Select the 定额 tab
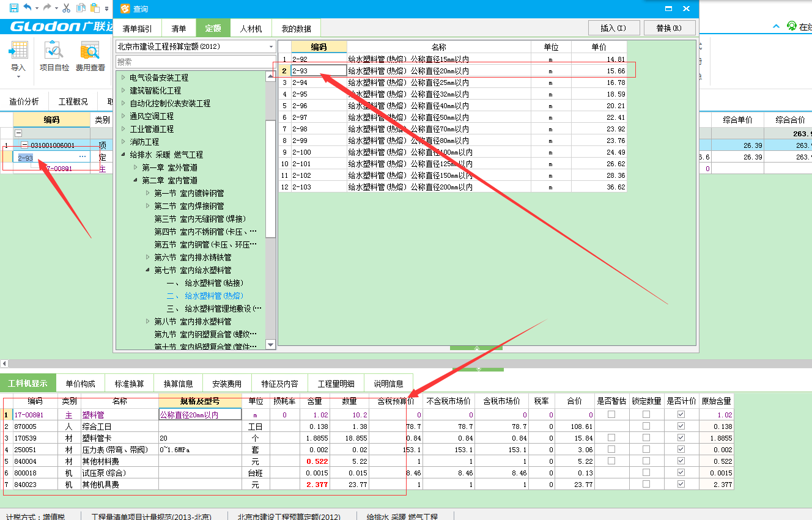Viewport: 812px width, 520px height. click(213, 28)
